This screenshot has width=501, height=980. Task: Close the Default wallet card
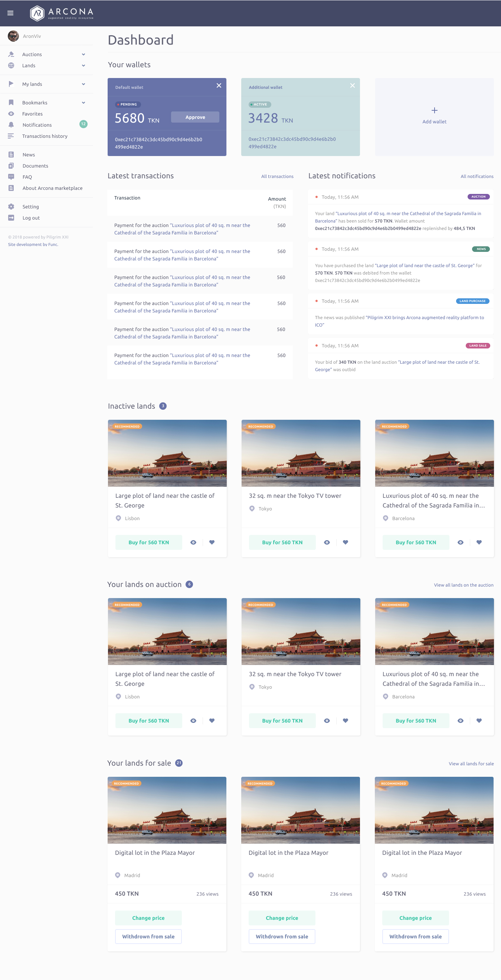pos(219,85)
